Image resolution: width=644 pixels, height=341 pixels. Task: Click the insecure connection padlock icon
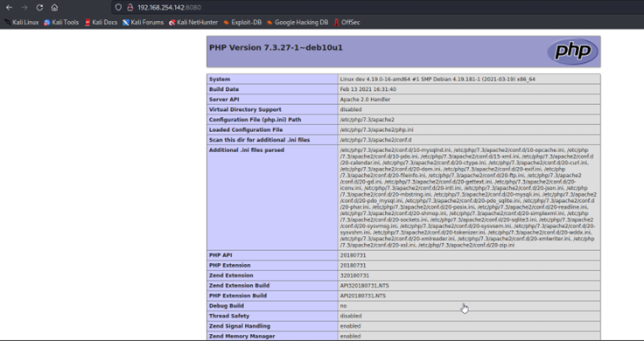point(130,7)
